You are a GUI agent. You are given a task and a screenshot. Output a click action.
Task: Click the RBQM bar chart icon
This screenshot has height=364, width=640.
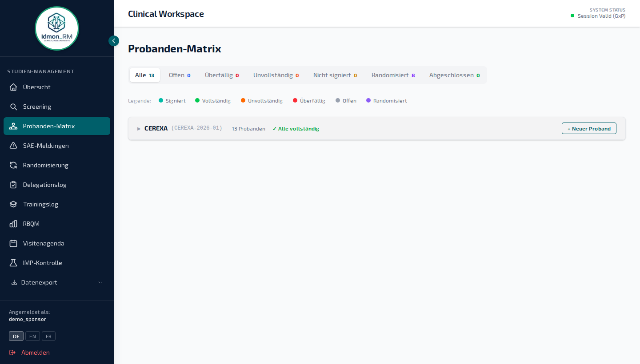click(13, 224)
